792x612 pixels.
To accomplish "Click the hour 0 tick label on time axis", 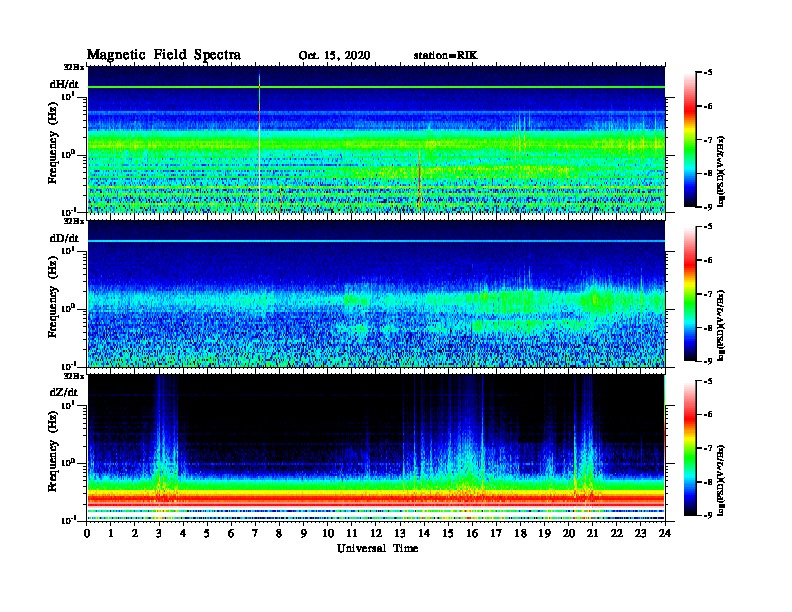I will 87,534.
